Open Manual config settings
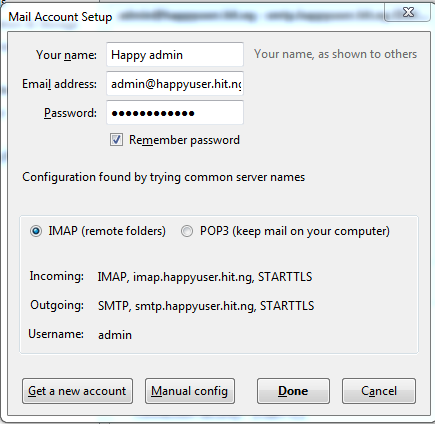435x424 pixels. pyautogui.click(x=190, y=391)
